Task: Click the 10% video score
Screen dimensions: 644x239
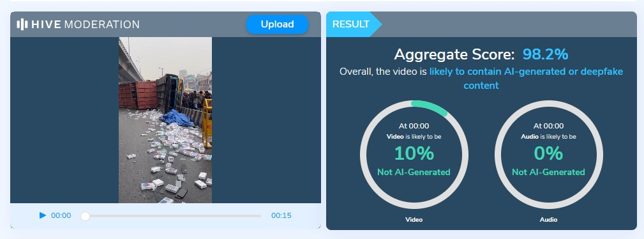Action: (x=414, y=153)
